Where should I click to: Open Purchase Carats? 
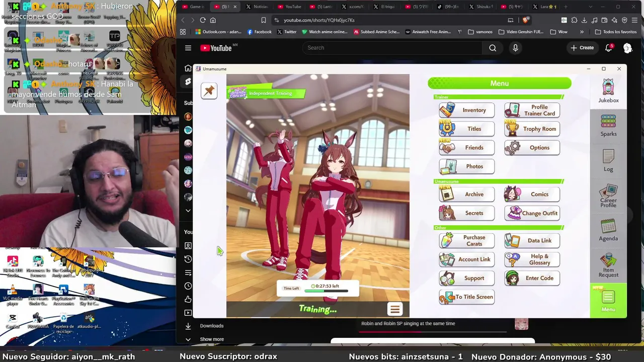pos(466,240)
